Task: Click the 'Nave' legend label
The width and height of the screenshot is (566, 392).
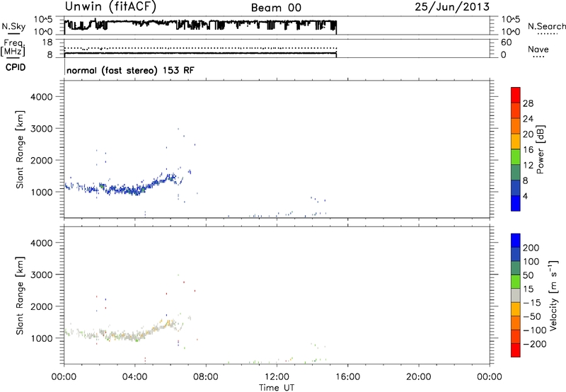Action: tap(538, 49)
